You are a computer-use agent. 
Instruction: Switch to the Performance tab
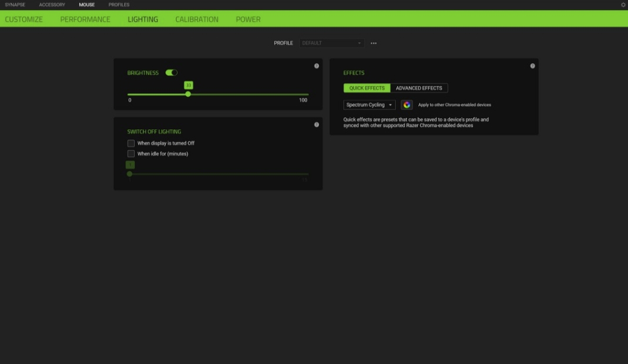coord(85,19)
